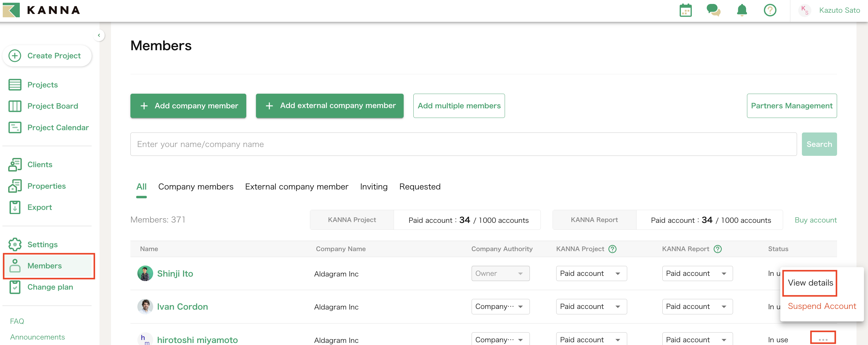868x345 pixels.
Task: Open Ivan Cordon's Company Authority dropdown
Action: click(x=500, y=306)
